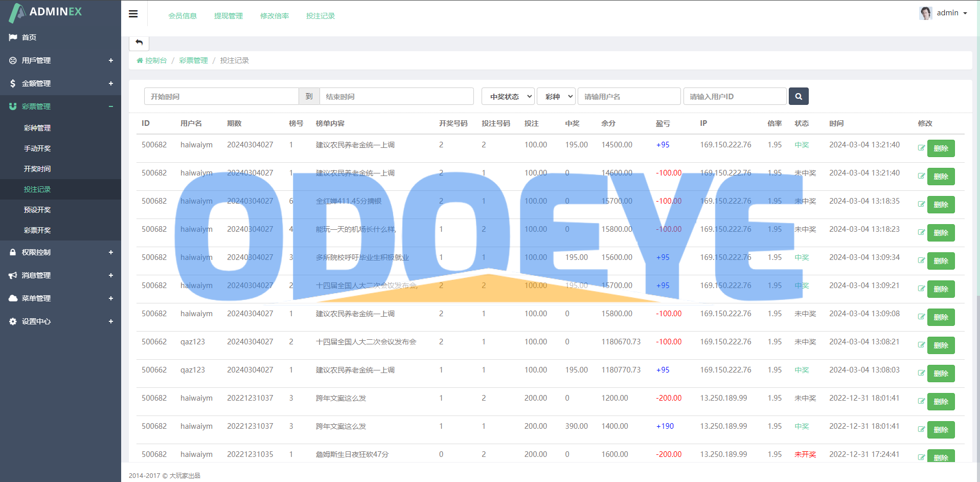Click the 结束时间 date field

[x=396, y=96]
